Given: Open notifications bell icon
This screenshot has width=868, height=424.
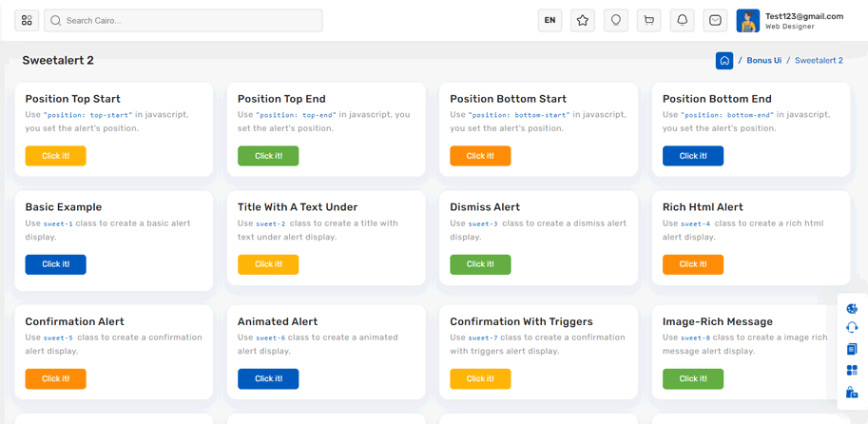Looking at the screenshot, I should pos(682,21).
